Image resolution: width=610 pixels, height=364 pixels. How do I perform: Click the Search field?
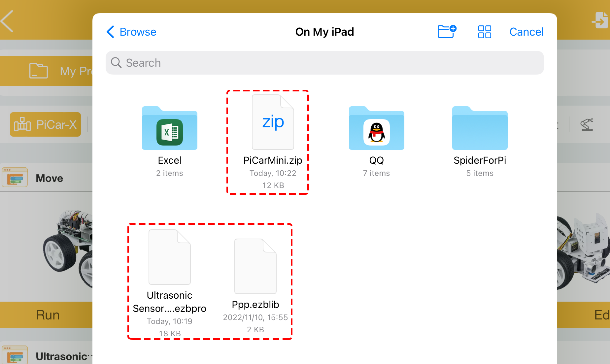click(324, 63)
